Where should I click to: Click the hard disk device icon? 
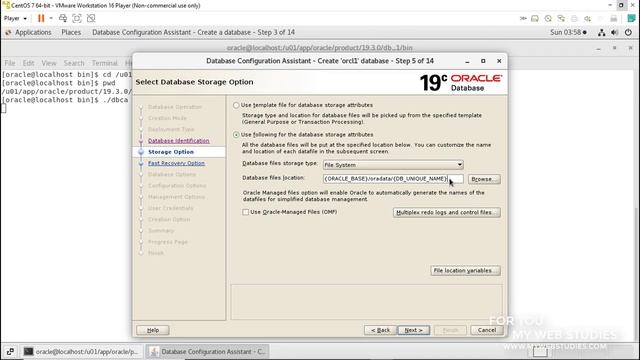click(x=535, y=18)
